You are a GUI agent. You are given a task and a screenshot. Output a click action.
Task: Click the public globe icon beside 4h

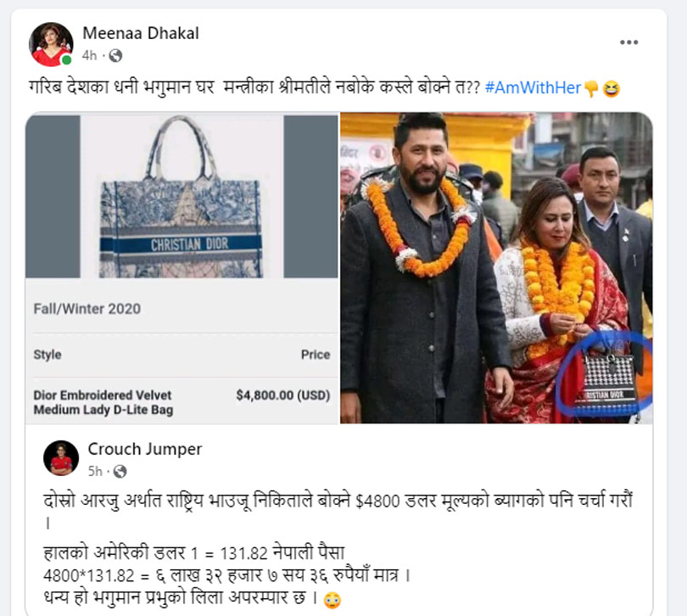pyautogui.click(x=115, y=56)
